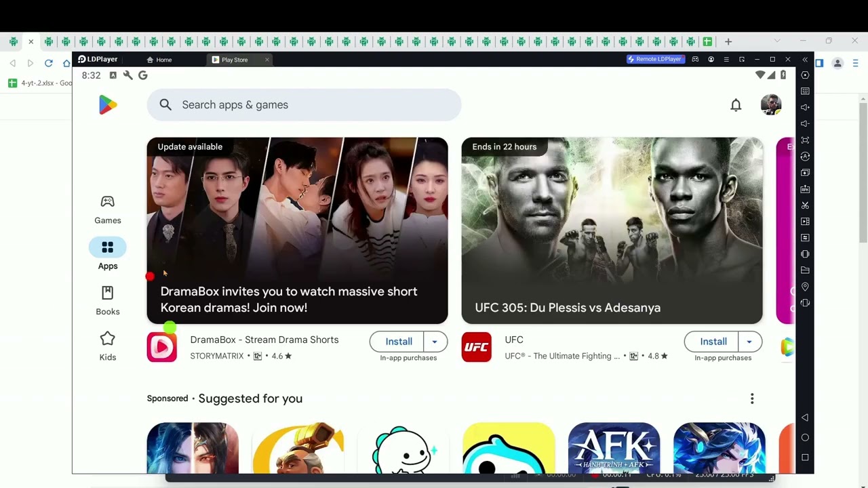The height and width of the screenshot is (488, 868).
Task: Expand install options arrow for DramaBox
Action: 435,342
